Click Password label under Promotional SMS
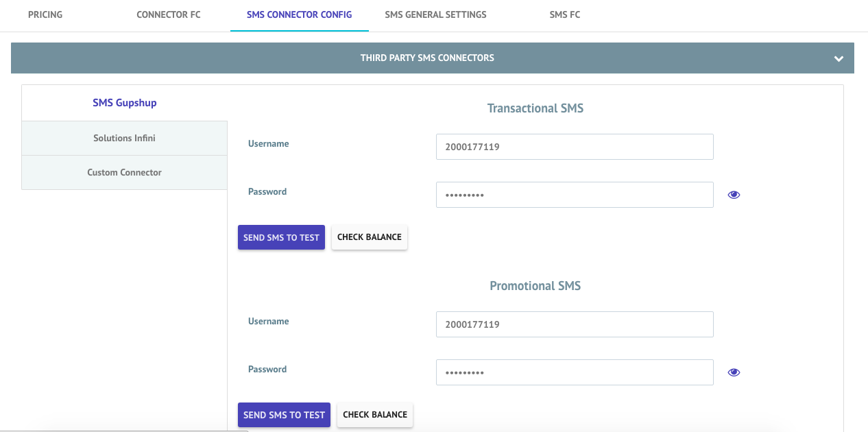The width and height of the screenshot is (868, 432). [x=267, y=370]
